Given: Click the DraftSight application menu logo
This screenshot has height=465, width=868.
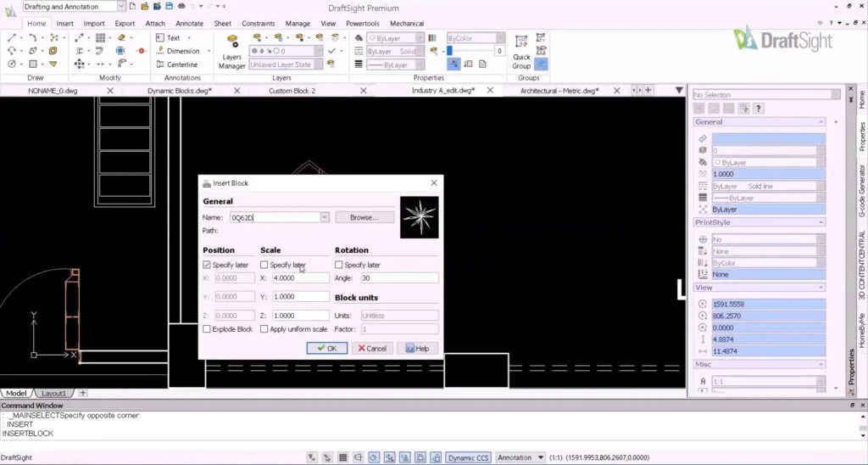Looking at the screenshot, I should click(x=10, y=11).
